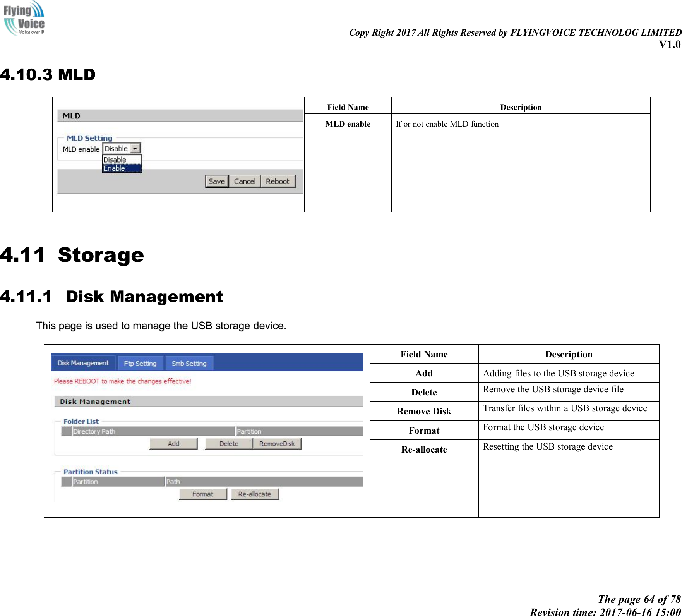
Task: Click the Save button in MLD Setting
Action: click(216, 181)
